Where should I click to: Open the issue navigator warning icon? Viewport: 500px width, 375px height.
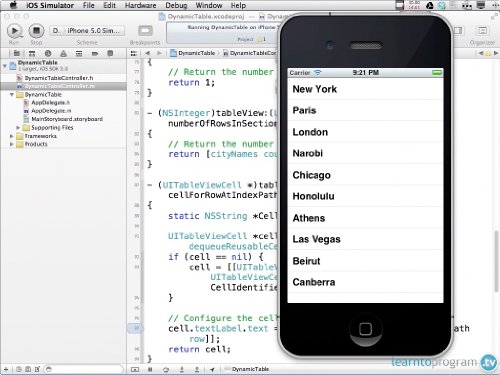63,53
